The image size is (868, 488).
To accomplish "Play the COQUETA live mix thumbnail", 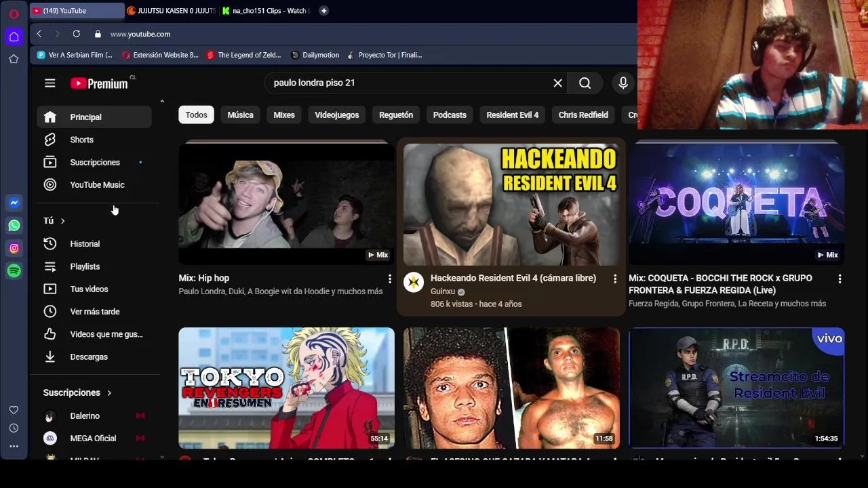I will (736, 203).
